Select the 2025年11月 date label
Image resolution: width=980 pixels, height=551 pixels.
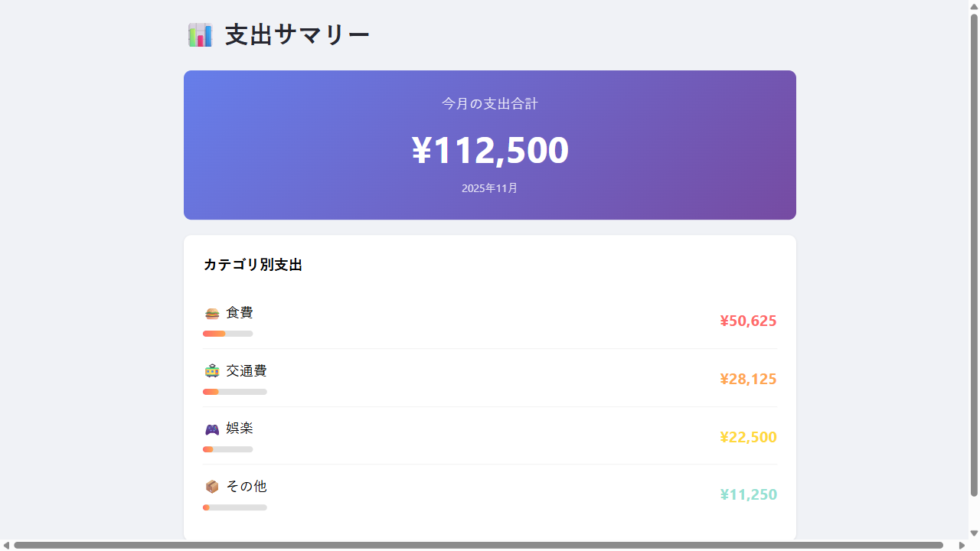pos(490,188)
